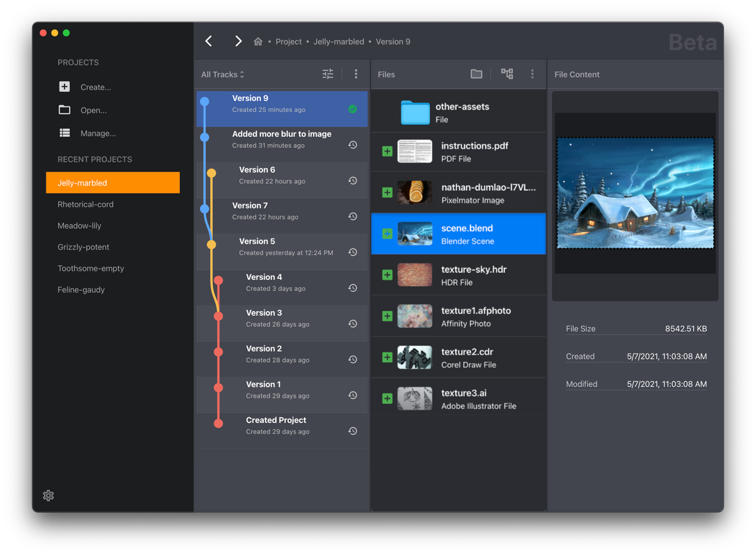
Task: Restore Version 7 using history icon
Action: 353,217
